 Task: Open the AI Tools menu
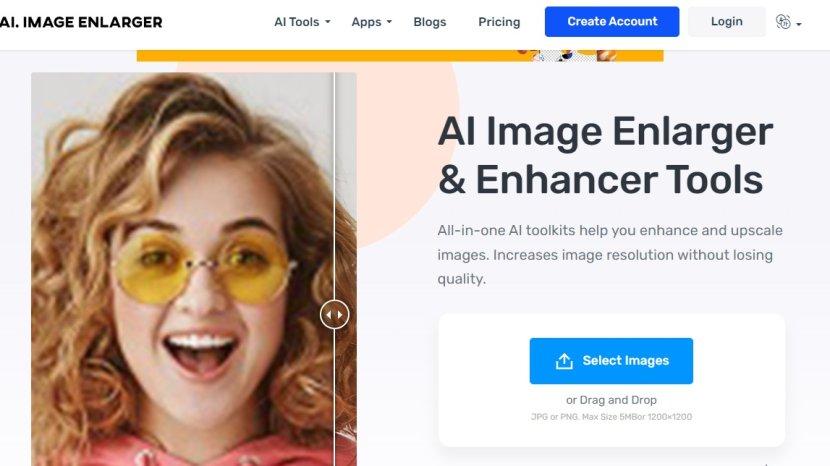point(296,22)
